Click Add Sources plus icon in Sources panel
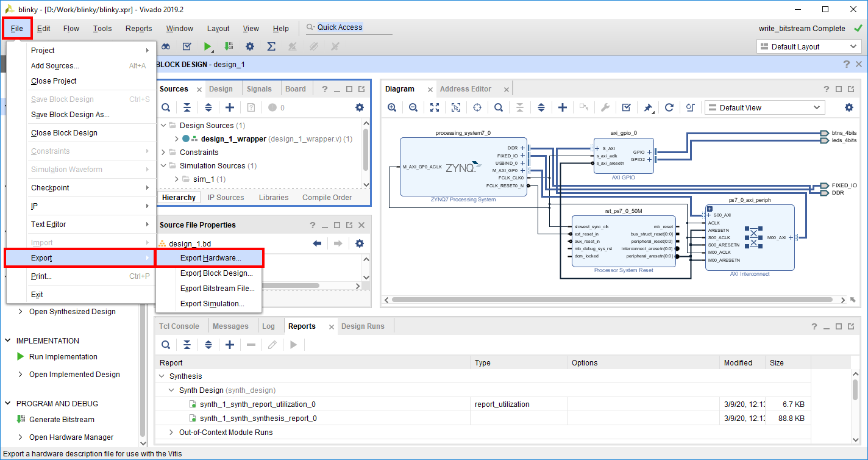 (230, 107)
